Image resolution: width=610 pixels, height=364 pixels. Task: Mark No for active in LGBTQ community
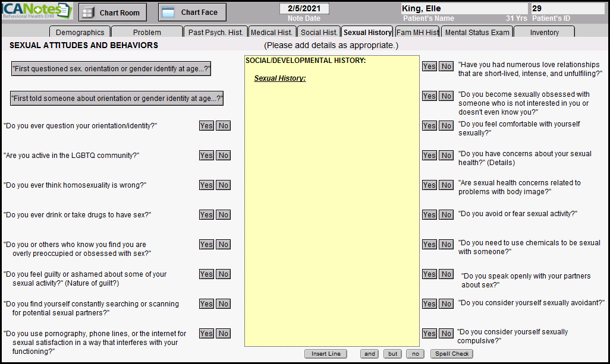click(224, 156)
